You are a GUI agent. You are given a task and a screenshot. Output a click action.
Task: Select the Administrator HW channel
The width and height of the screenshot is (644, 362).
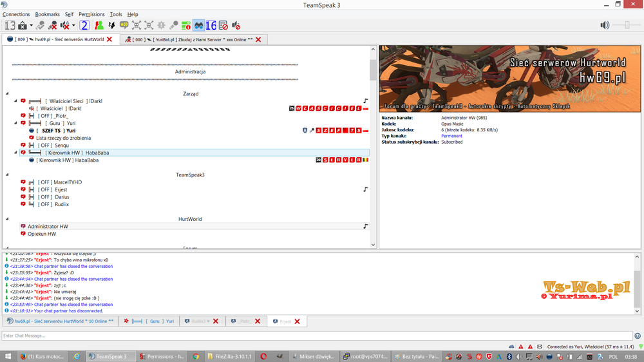(x=194, y=226)
